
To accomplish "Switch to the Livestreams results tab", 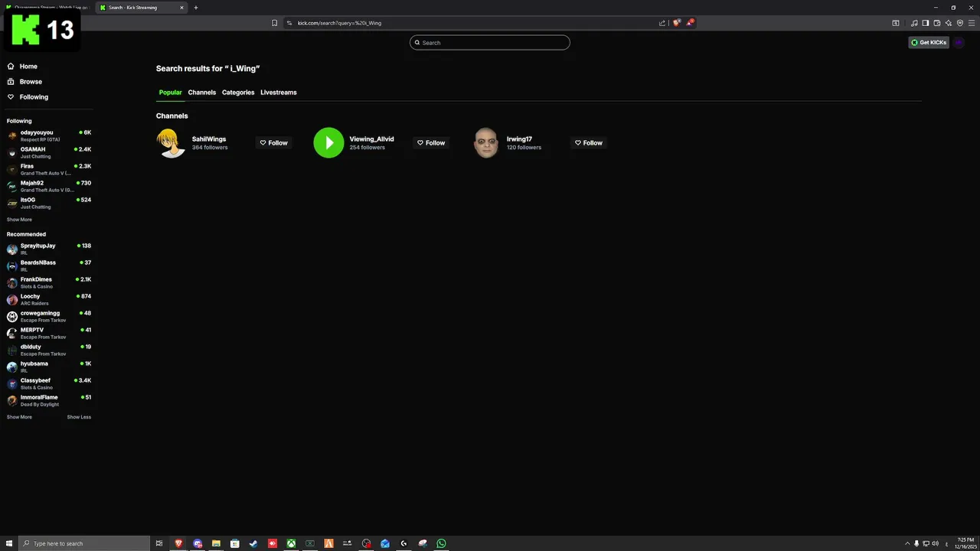I will click(279, 93).
